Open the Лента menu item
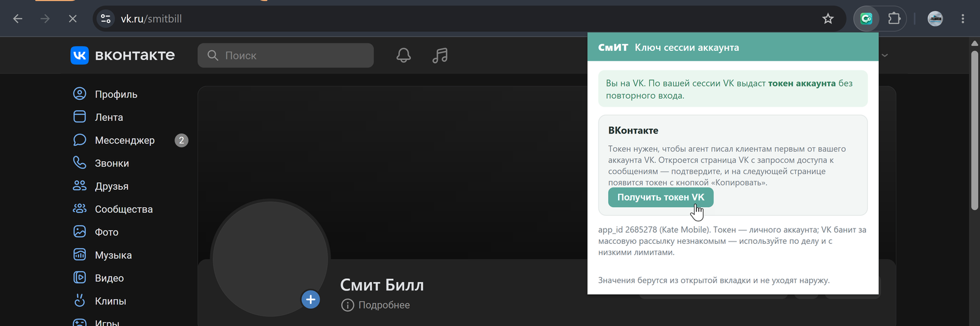980x326 pixels. tap(109, 117)
